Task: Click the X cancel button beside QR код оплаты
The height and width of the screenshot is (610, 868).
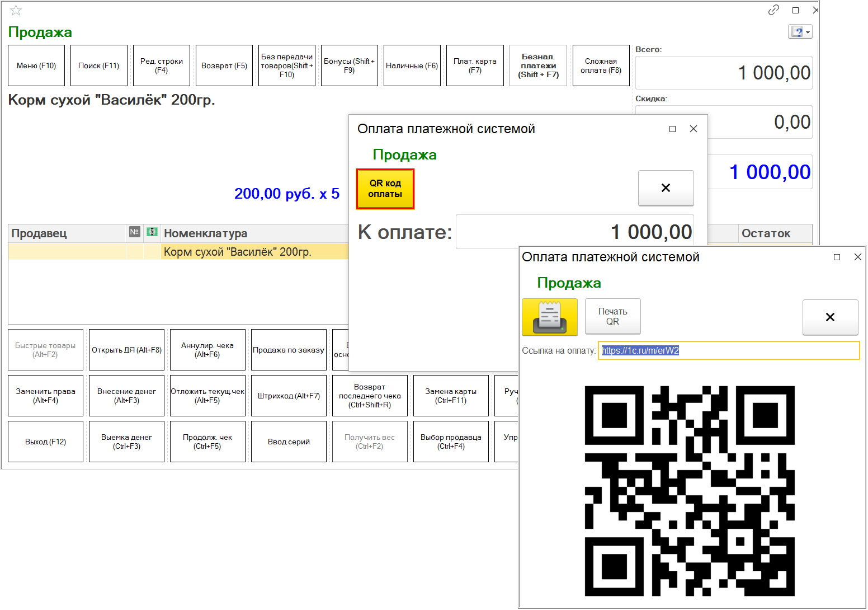Action: pyautogui.click(x=666, y=188)
